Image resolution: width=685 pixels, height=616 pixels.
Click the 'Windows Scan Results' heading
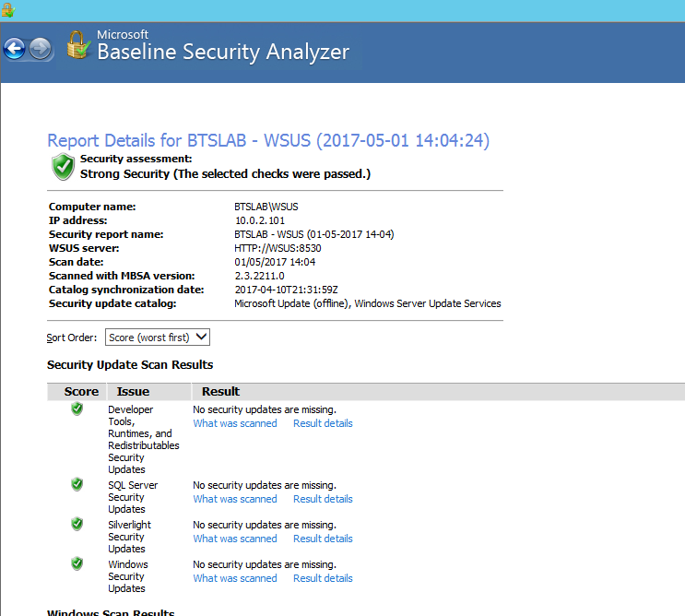tap(111, 611)
